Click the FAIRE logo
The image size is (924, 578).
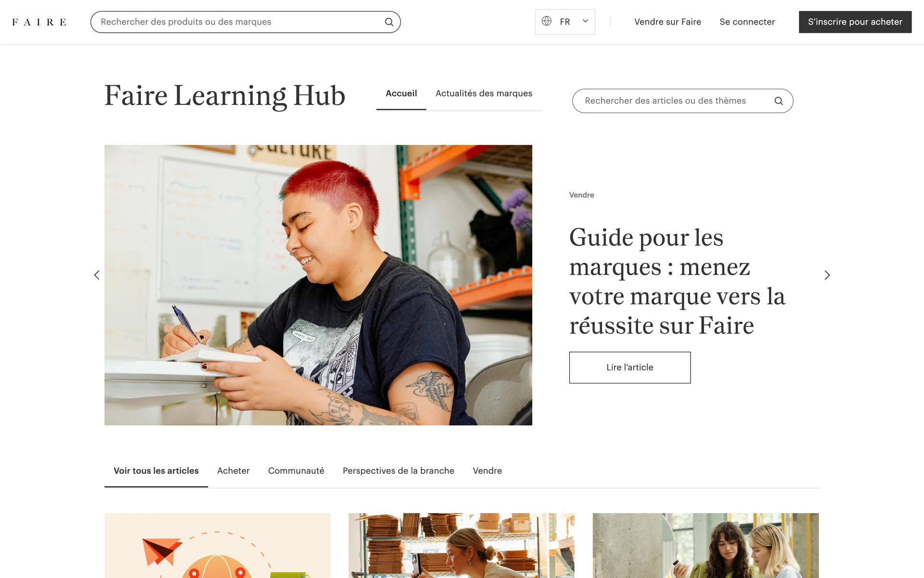(x=39, y=22)
